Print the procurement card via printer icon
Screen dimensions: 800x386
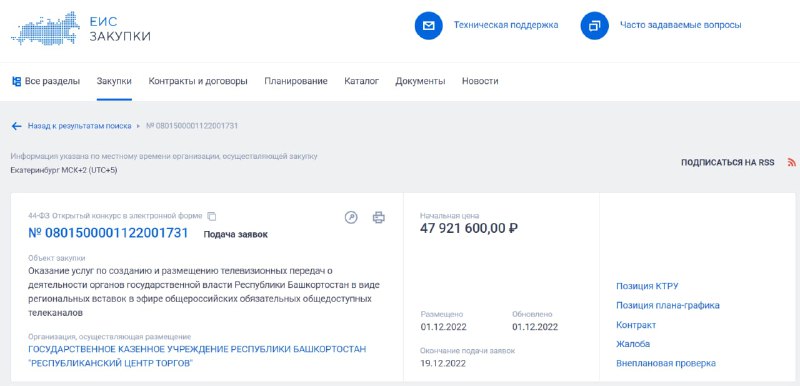point(379,218)
